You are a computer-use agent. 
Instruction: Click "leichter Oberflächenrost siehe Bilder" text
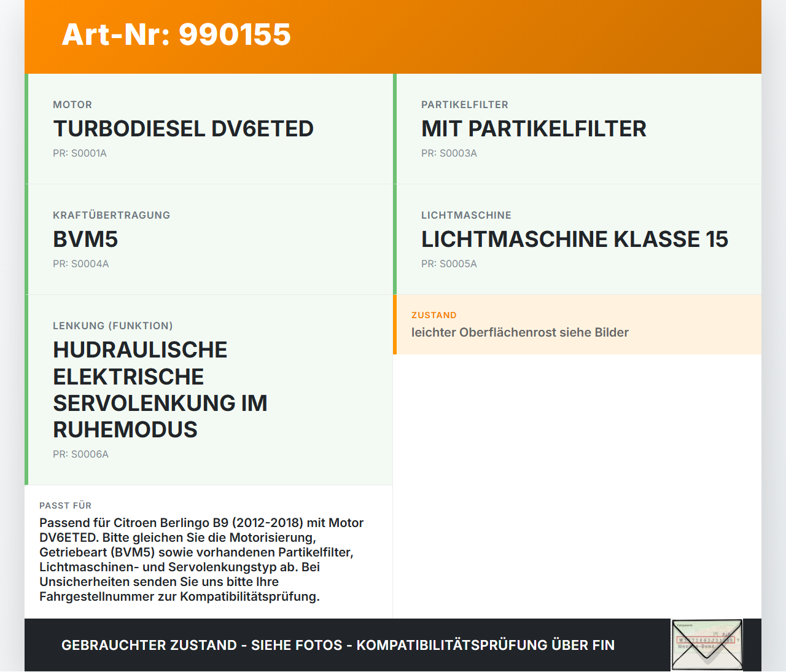coord(520,332)
